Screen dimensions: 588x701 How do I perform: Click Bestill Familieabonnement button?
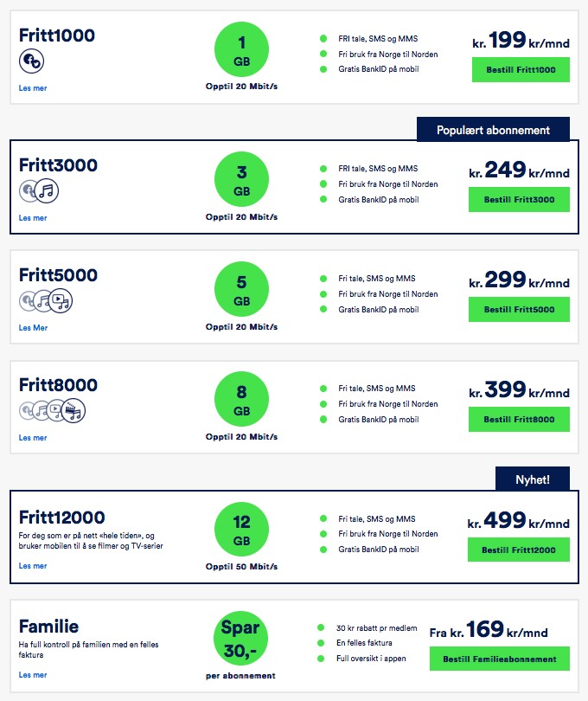click(x=500, y=659)
